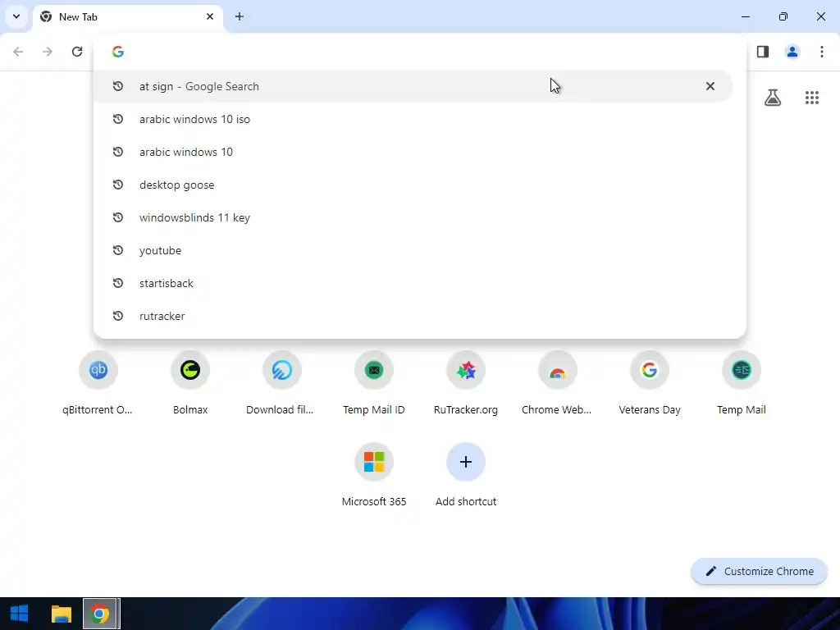Screen dimensions: 840x630
Task: Open the Chrome side panel
Action: pyautogui.click(x=763, y=52)
